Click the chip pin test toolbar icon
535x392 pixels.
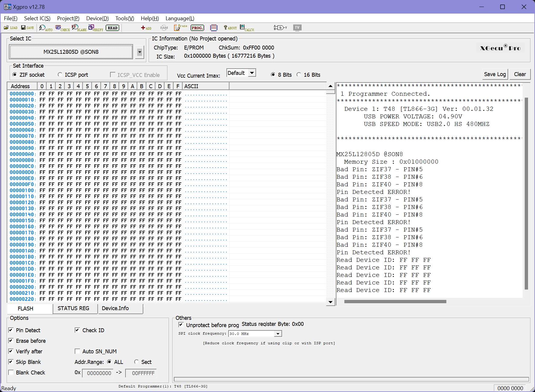click(214, 28)
